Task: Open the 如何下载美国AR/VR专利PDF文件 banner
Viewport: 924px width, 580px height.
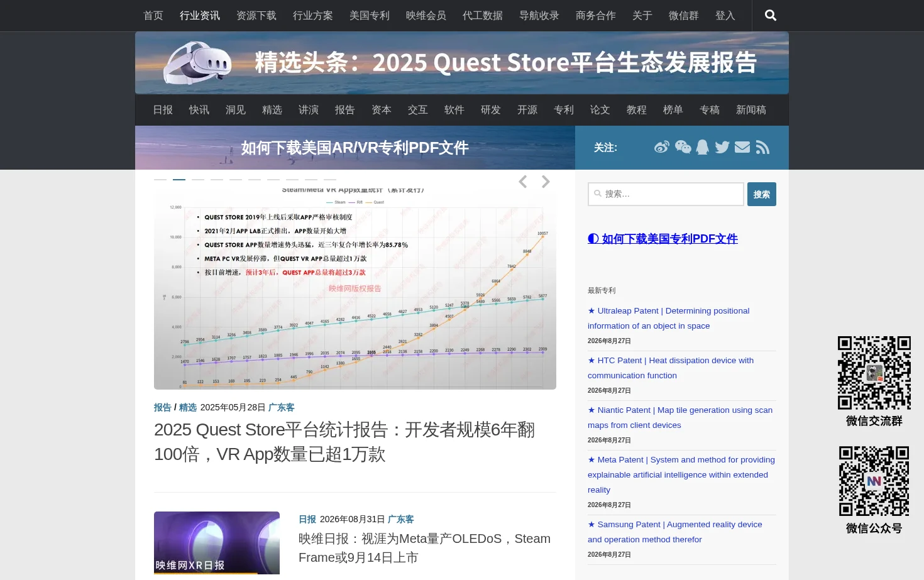Action: 355,148
